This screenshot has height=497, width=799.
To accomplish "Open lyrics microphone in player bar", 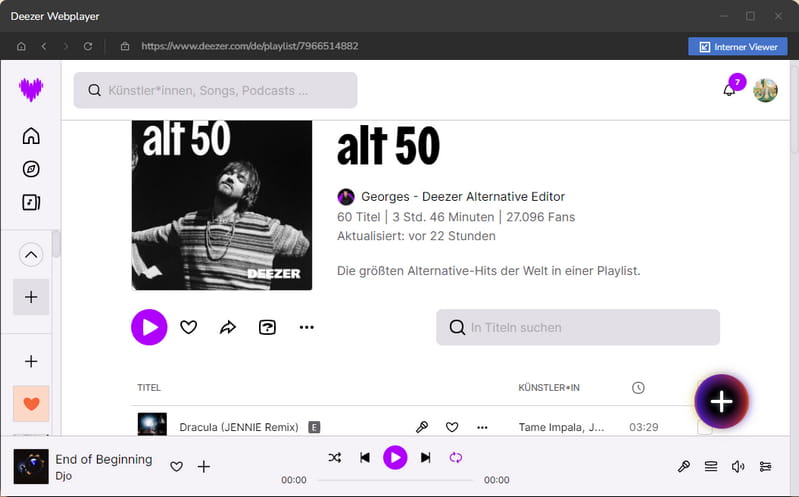I will point(684,466).
